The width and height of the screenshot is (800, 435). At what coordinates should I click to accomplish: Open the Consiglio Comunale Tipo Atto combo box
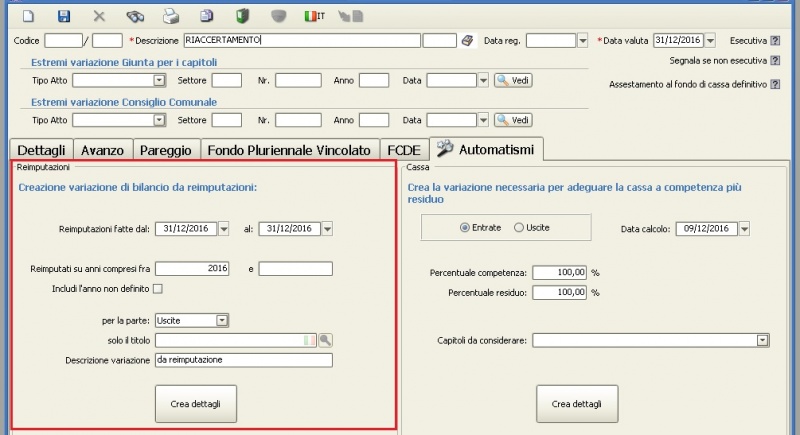(119, 120)
